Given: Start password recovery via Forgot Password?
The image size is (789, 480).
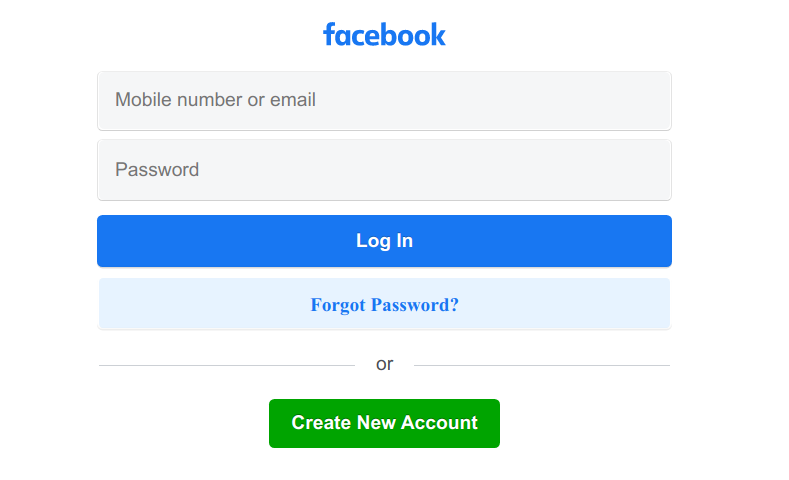Looking at the screenshot, I should [x=384, y=304].
